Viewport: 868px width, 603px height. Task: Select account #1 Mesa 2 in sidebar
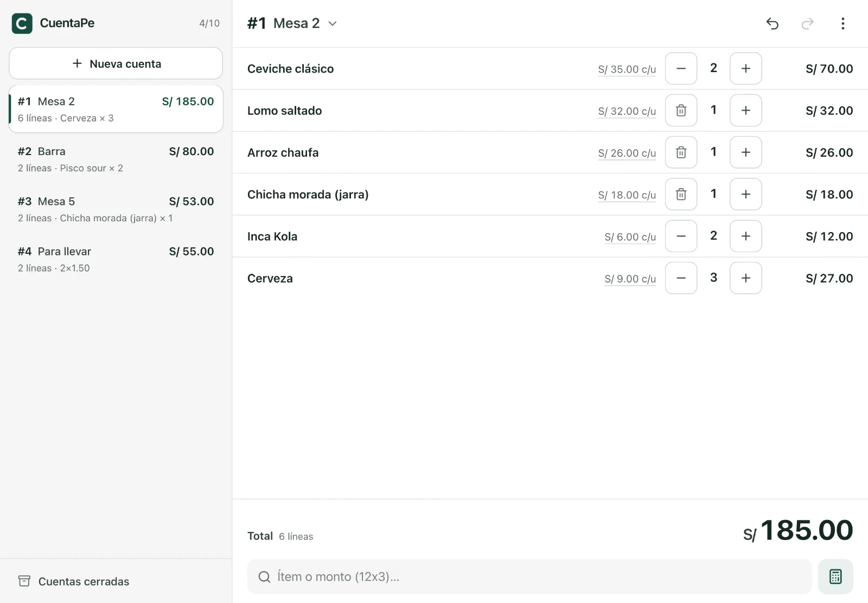(x=116, y=109)
